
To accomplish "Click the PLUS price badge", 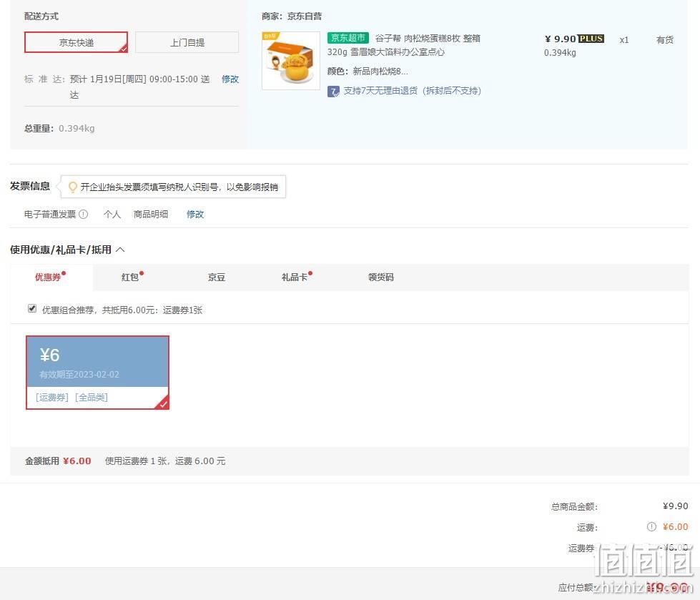I will (x=591, y=39).
